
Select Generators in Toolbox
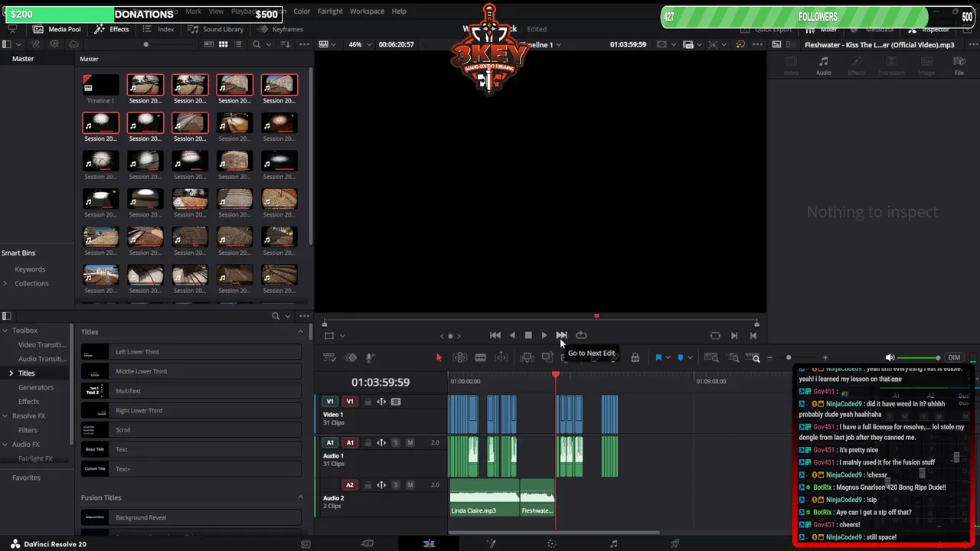[36, 387]
